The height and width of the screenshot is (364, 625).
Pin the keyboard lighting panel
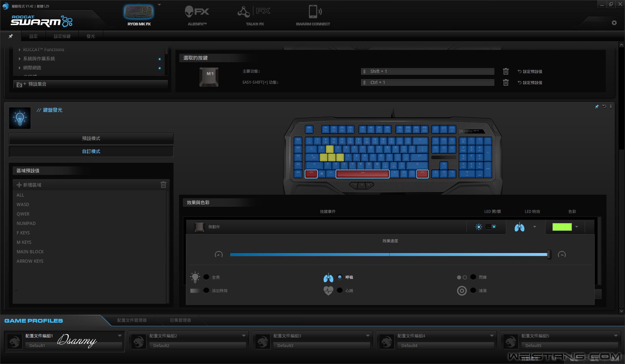[x=597, y=106]
